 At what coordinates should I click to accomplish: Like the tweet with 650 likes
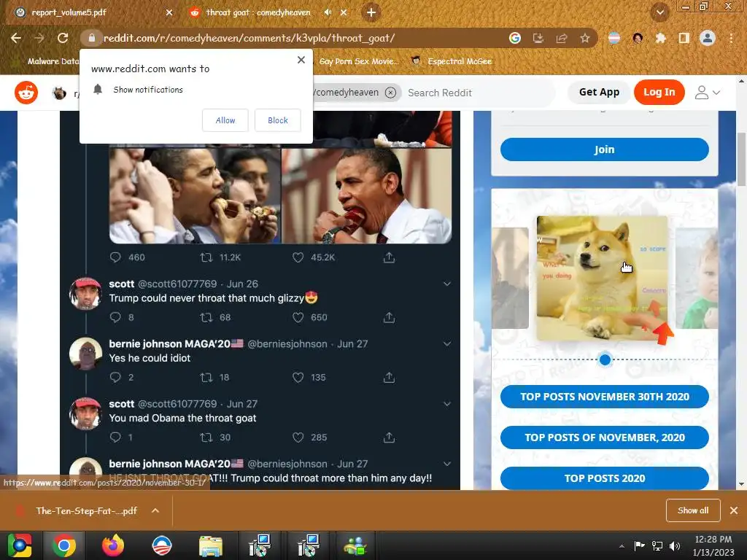tap(298, 317)
